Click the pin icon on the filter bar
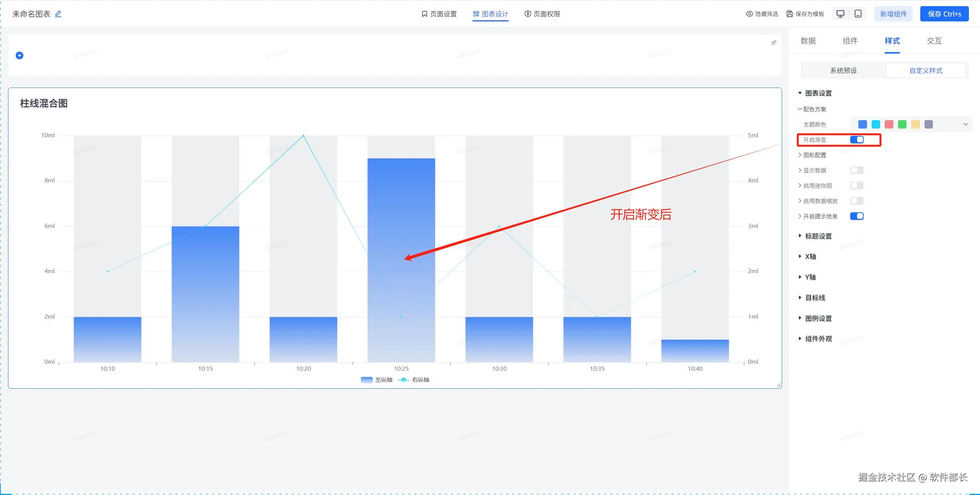This screenshot has width=980, height=495. tap(774, 42)
